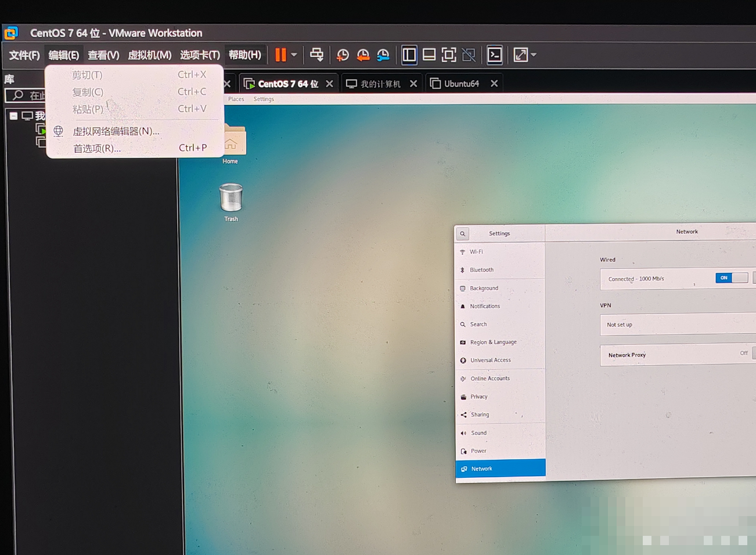
Task: Click the library search input field
Action: tap(26, 95)
